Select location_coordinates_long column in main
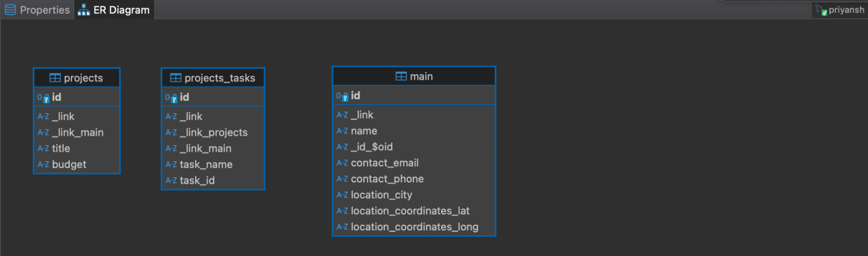Image resolution: width=868 pixels, height=256 pixels. [414, 227]
